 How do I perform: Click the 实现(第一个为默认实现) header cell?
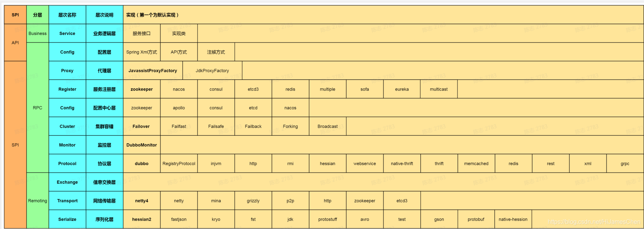pos(383,15)
